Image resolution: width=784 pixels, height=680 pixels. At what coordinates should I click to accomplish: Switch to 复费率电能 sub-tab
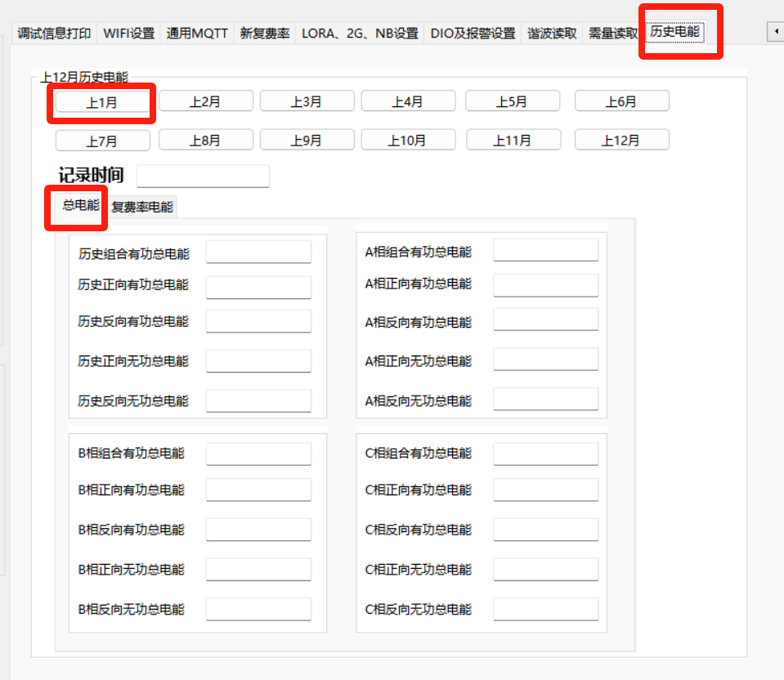[x=142, y=207]
